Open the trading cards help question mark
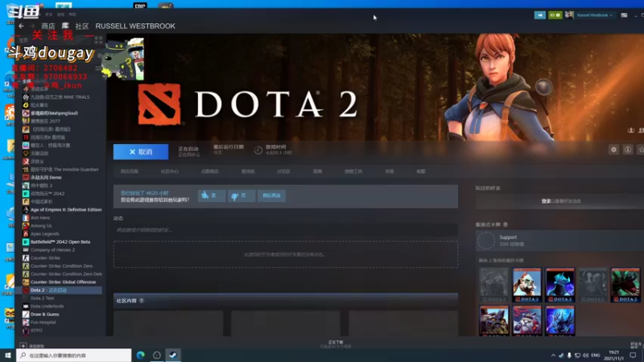The width and height of the screenshot is (644, 362). click(x=506, y=224)
